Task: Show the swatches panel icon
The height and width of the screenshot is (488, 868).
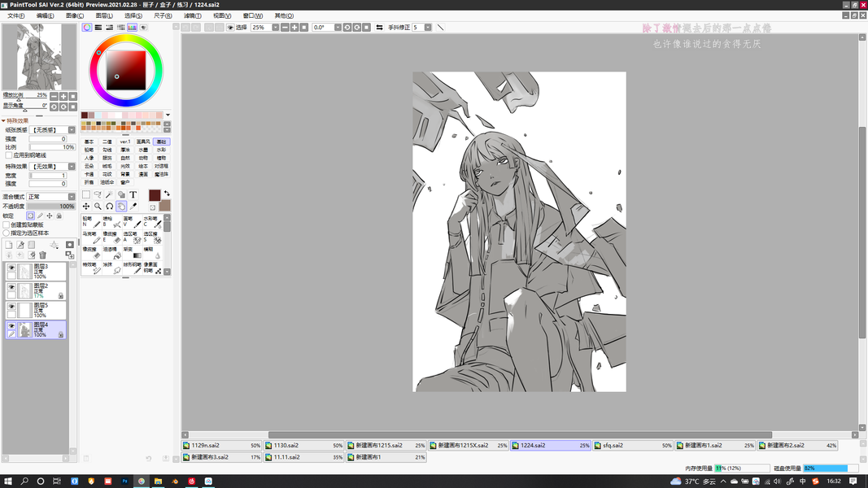Action: click(x=132, y=27)
